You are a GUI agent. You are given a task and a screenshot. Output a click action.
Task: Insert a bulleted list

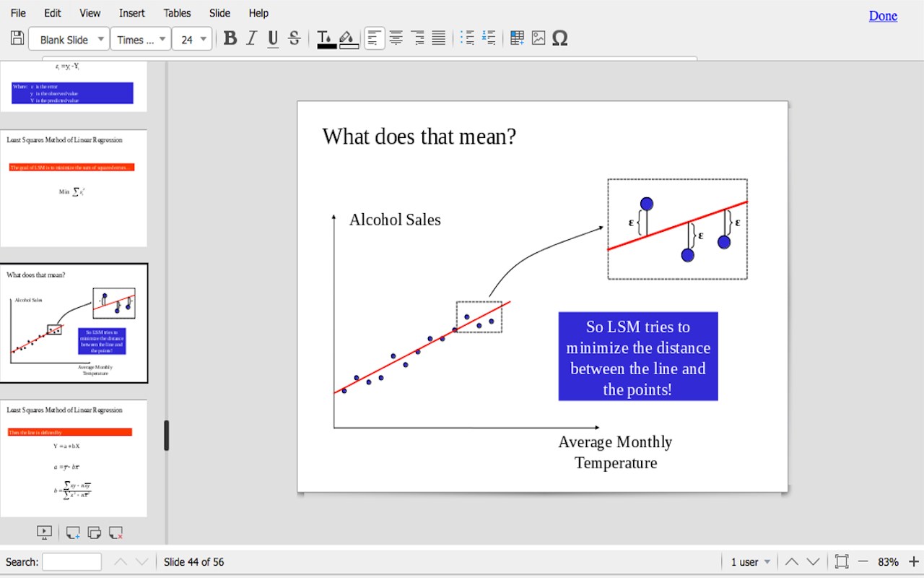tap(468, 38)
